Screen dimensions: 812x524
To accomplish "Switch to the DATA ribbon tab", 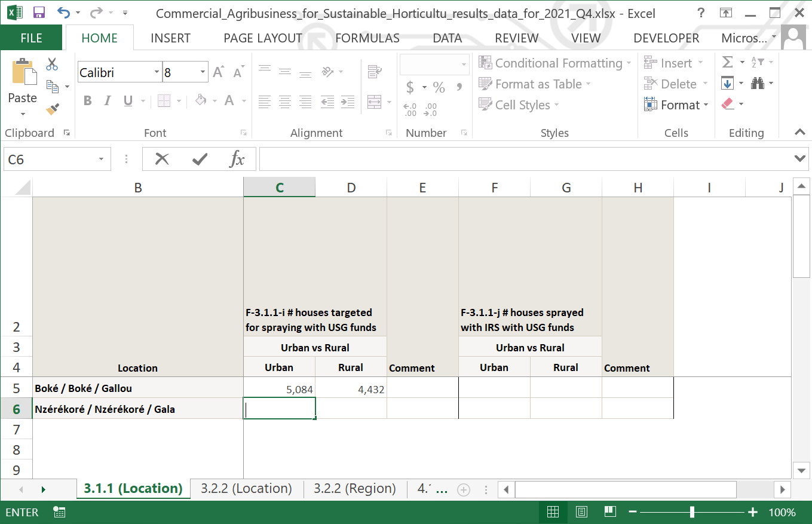I will [x=448, y=38].
